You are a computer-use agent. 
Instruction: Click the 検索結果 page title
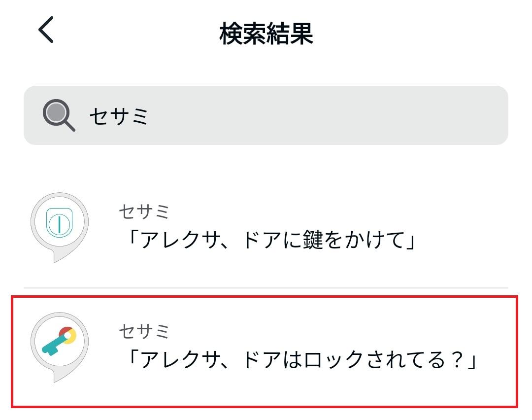click(266, 34)
